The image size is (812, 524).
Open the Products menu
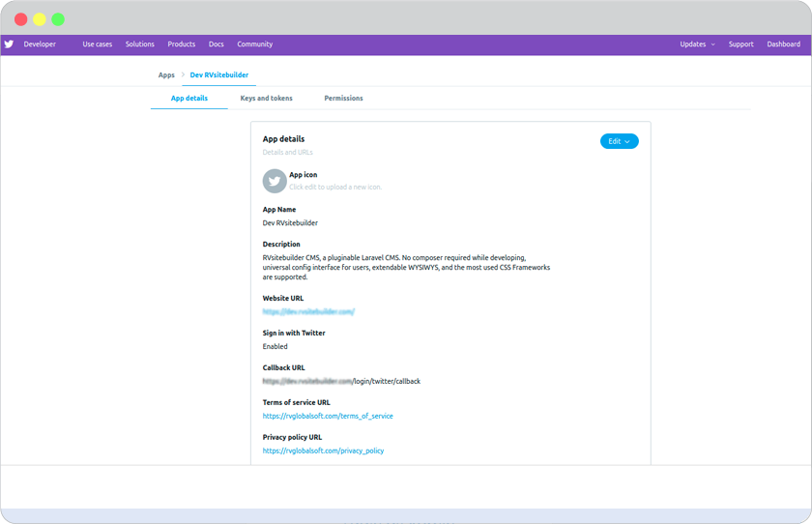(x=182, y=44)
